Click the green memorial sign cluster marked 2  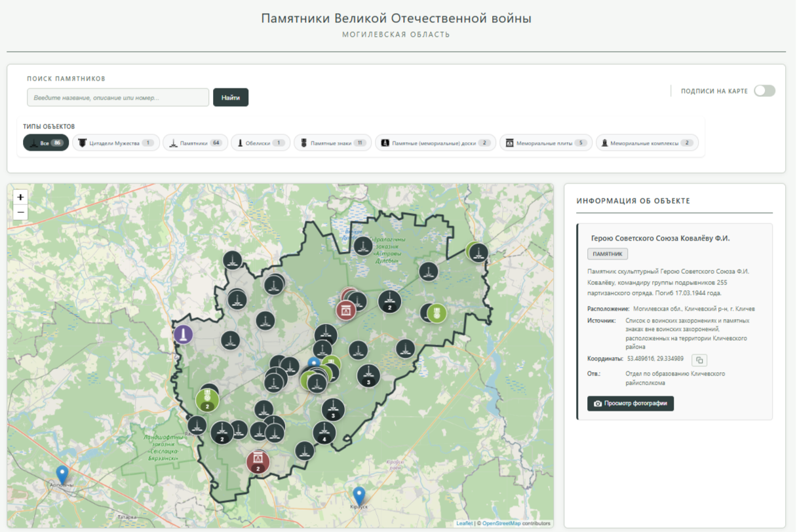[x=207, y=399]
